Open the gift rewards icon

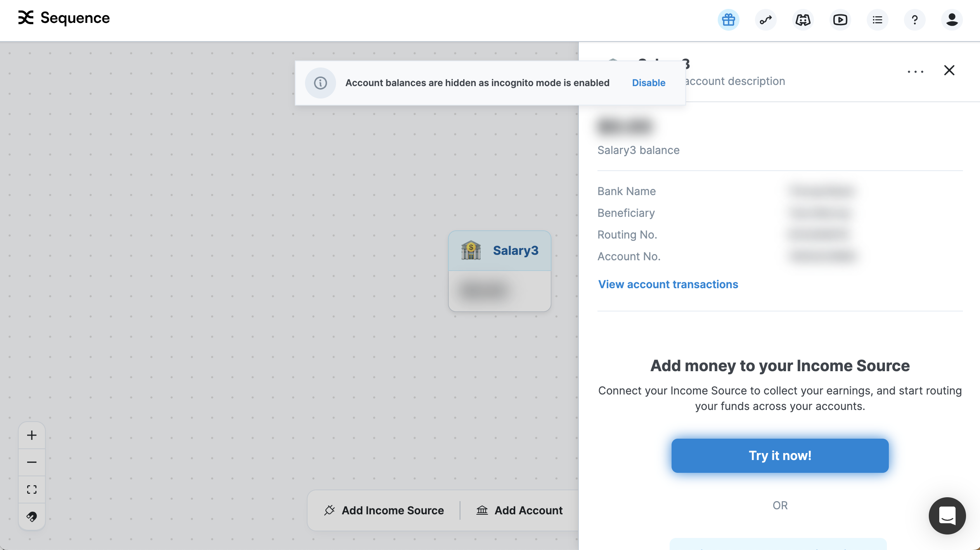point(728,19)
